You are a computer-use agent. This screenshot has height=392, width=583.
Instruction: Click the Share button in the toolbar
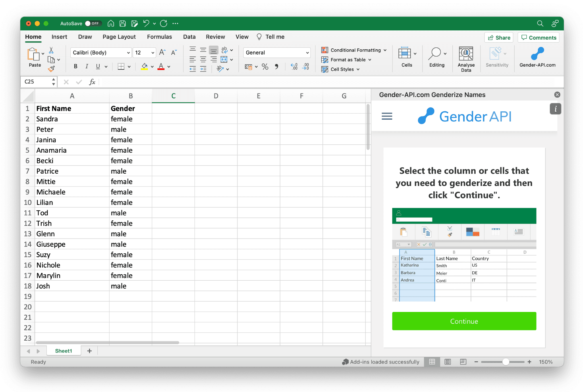tap(499, 37)
